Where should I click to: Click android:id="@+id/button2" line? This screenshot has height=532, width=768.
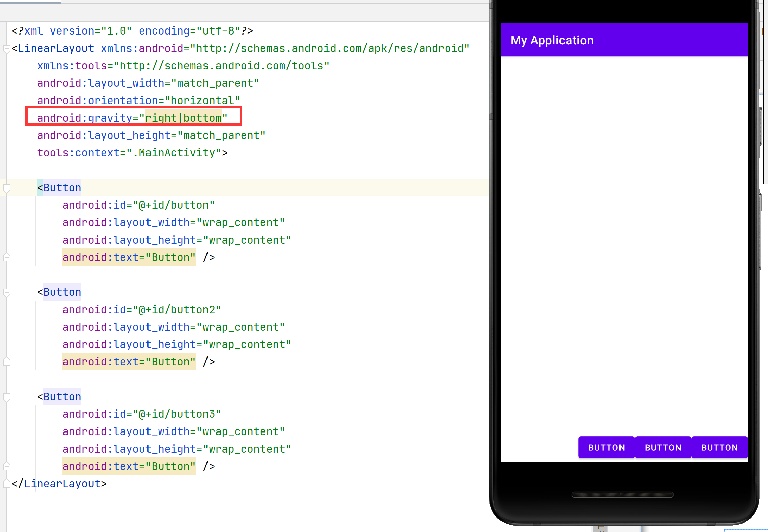pyautogui.click(x=142, y=310)
